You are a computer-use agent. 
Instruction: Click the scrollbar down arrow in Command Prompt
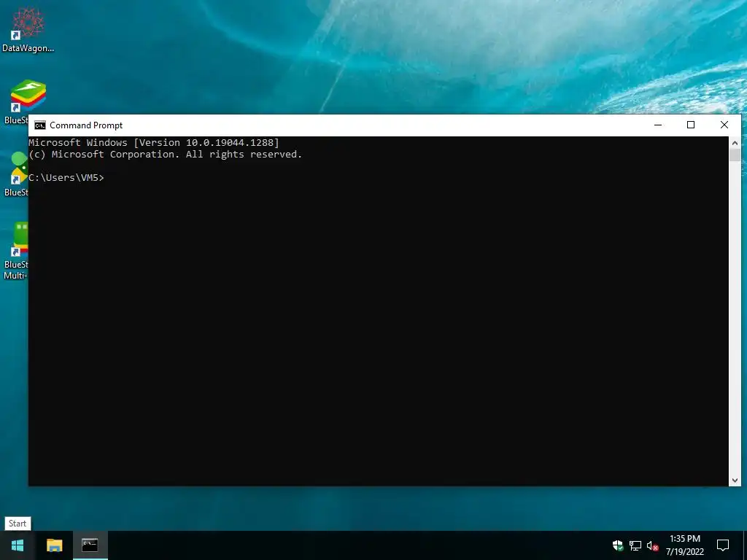pyautogui.click(x=735, y=481)
